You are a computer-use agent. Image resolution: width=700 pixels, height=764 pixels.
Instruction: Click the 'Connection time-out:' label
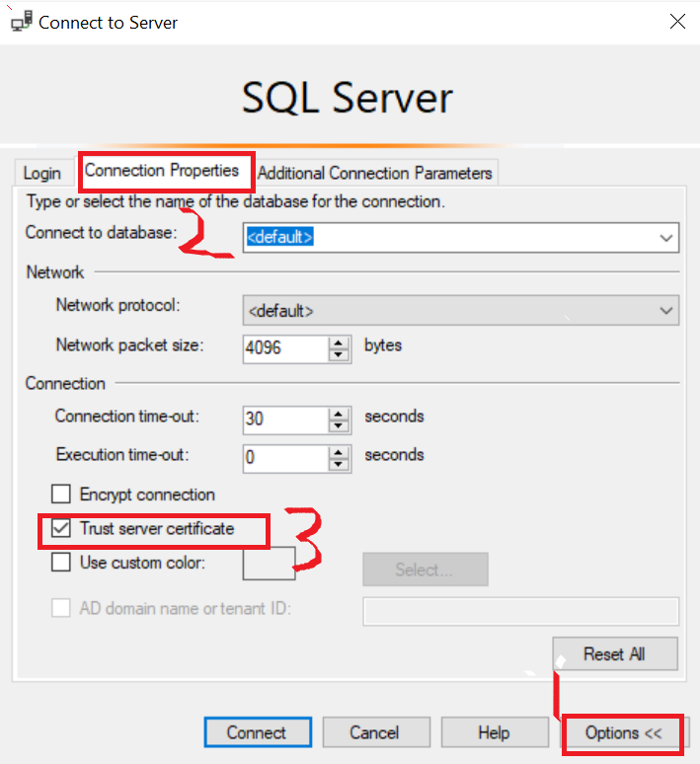(126, 417)
